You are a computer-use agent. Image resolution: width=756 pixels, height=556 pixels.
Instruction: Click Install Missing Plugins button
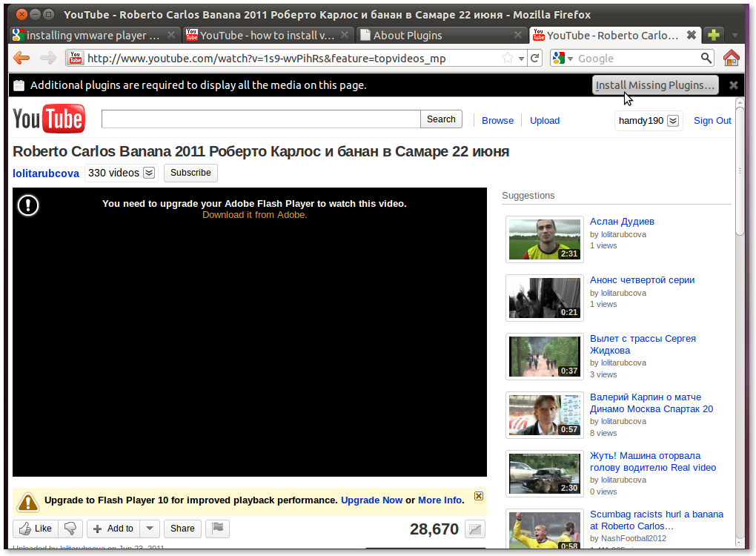point(654,85)
